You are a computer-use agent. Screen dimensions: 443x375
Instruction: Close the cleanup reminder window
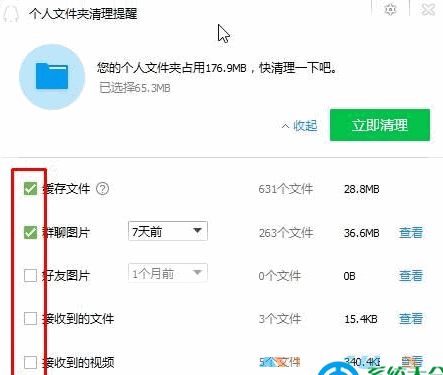(428, 9)
